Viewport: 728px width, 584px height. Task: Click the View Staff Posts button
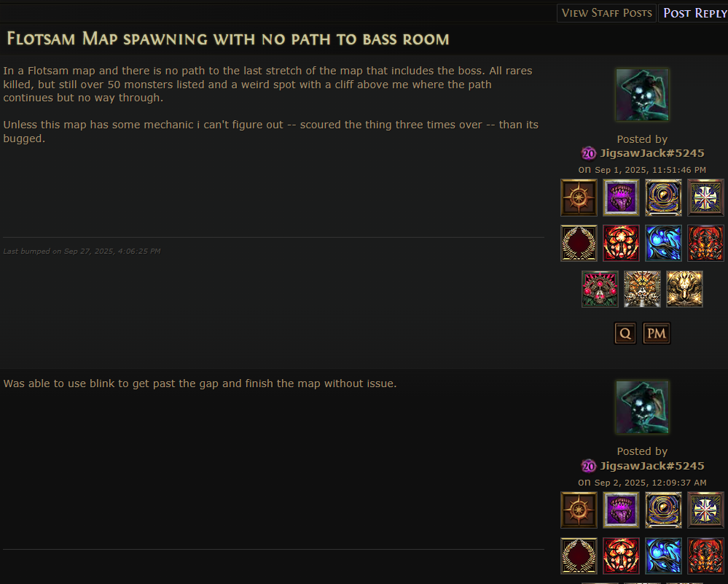click(x=606, y=13)
